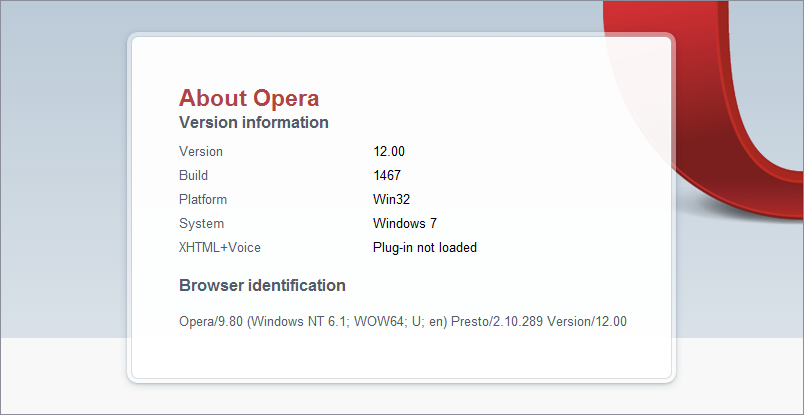
Task: Select the system value "Windows 7"
Action: pos(405,224)
